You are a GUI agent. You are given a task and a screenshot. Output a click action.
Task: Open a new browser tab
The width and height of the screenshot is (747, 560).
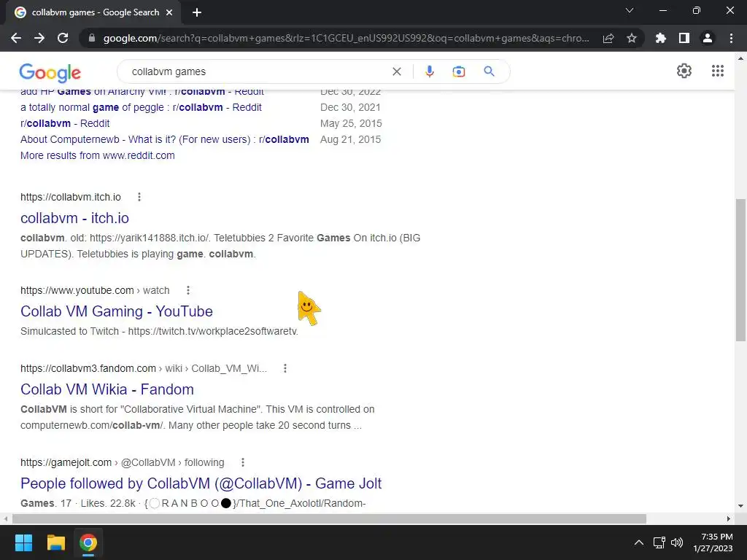coord(197,13)
